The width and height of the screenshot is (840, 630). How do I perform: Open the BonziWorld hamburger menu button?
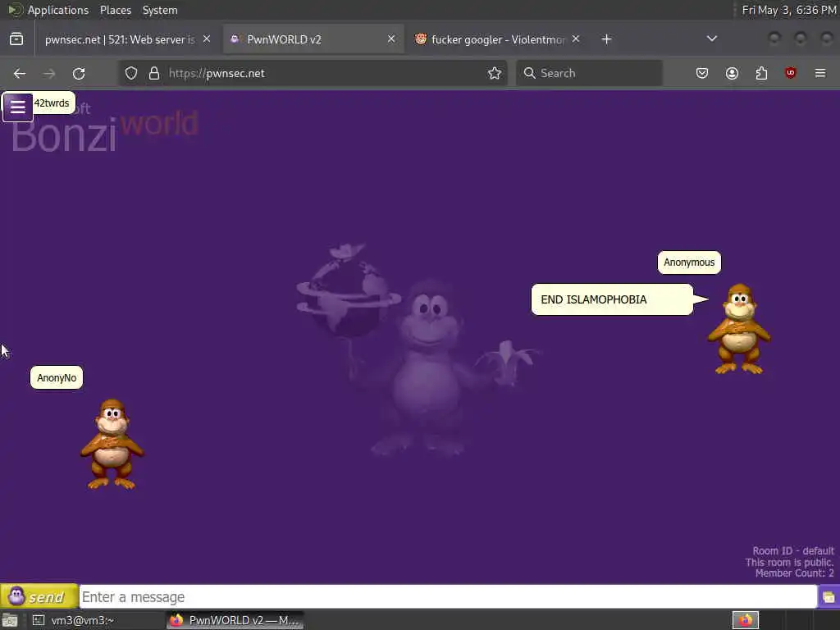[x=18, y=107]
